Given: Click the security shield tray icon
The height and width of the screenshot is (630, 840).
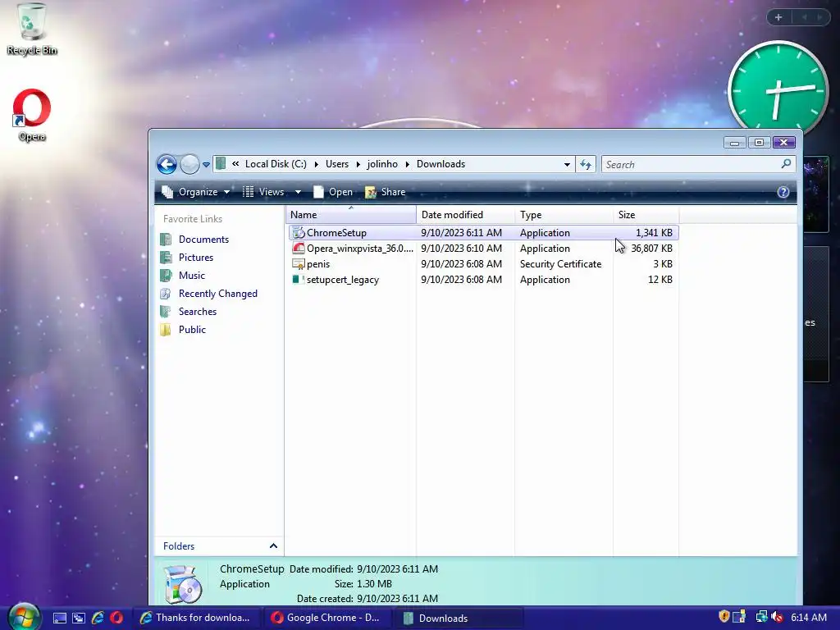Looking at the screenshot, I should pos(724,617).
